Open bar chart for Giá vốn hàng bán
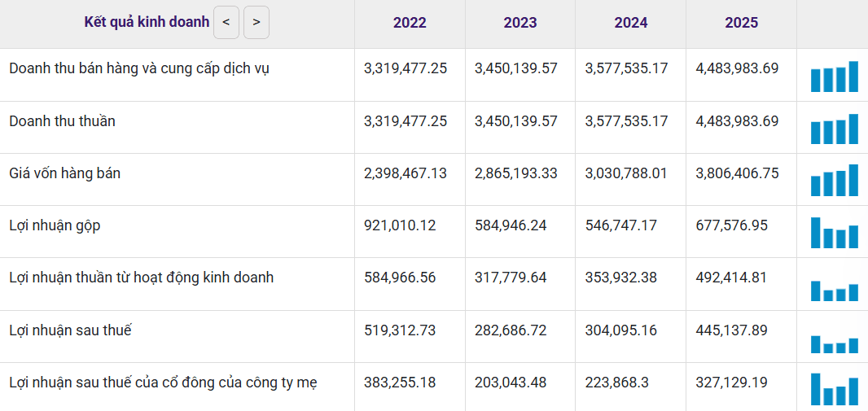The height and width of the screenshot is (411, 868). (x=835, y=181)
